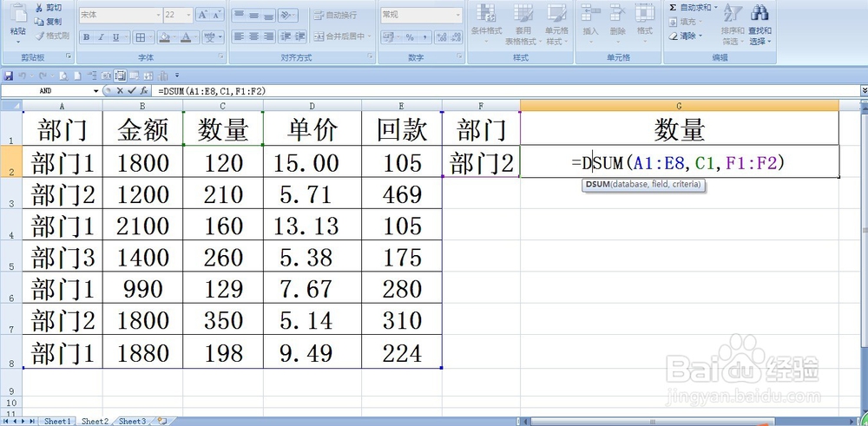Open Cell Styles (单元格样式)
The height and width of the screenshot is (426, 868).
click(556, 24)
